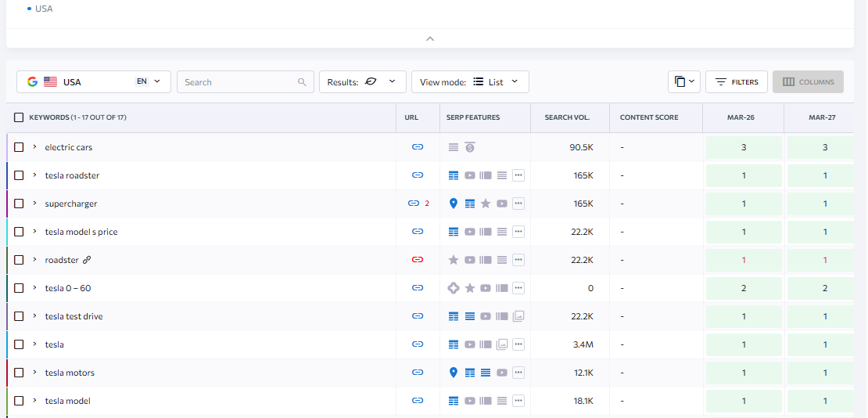This screenshot has height=418, width=868.
Task: Open the URL link for tesla model
Action: click(x=418, y=401)
